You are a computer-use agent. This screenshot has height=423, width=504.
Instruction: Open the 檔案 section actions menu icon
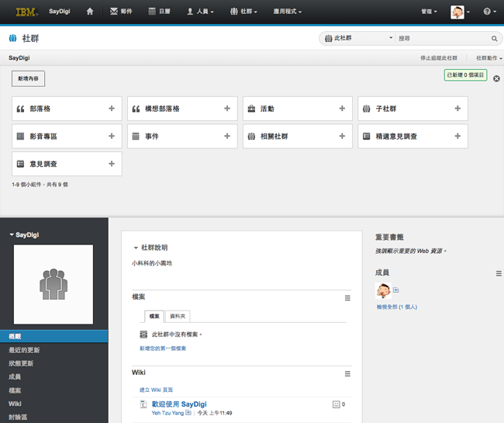coord(348,298)
